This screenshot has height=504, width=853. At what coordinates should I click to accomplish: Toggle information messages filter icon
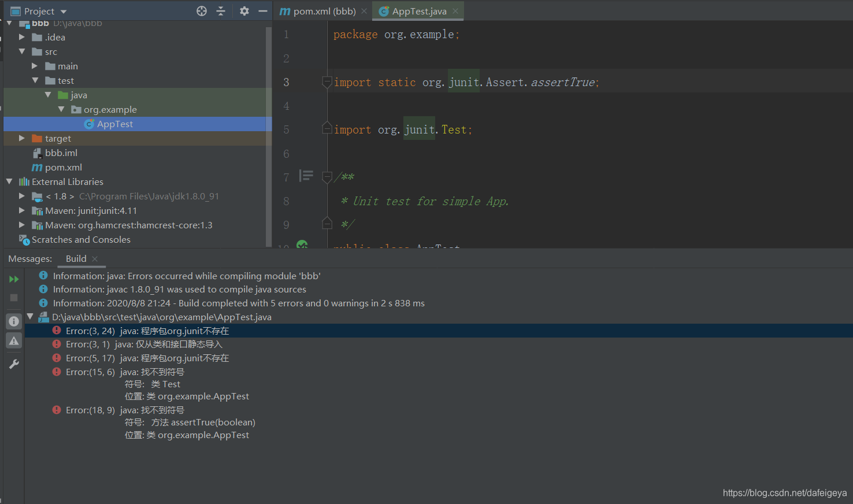tap(14, 321)
